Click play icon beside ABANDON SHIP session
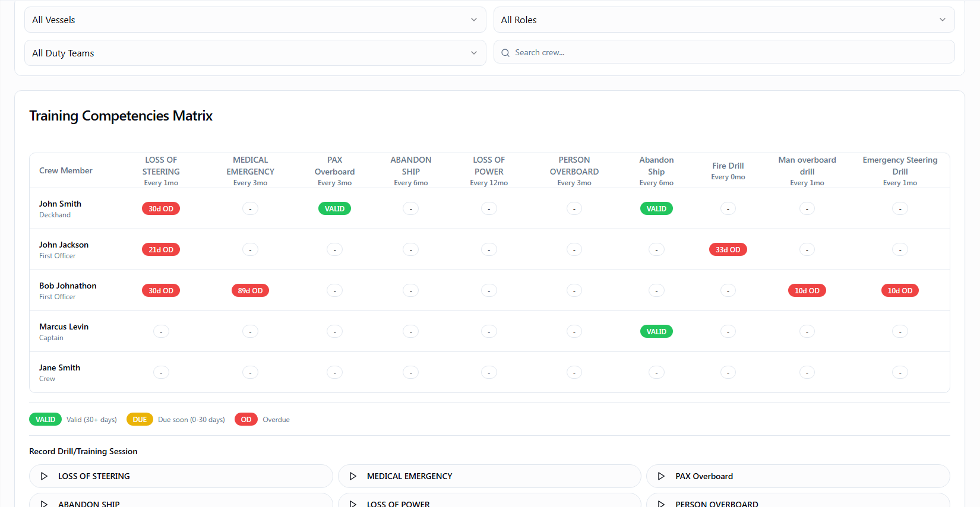This screenshot has width=980, height=507. (44, 503)
